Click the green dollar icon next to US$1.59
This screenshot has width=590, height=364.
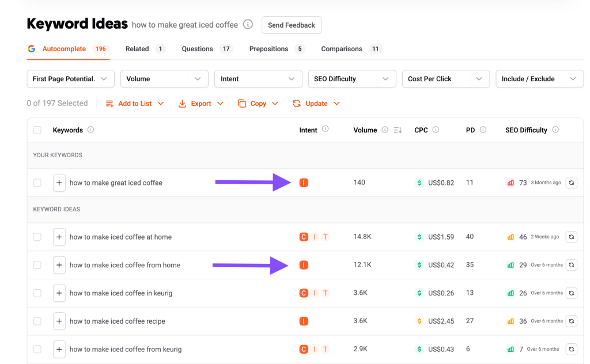(419, 237)
